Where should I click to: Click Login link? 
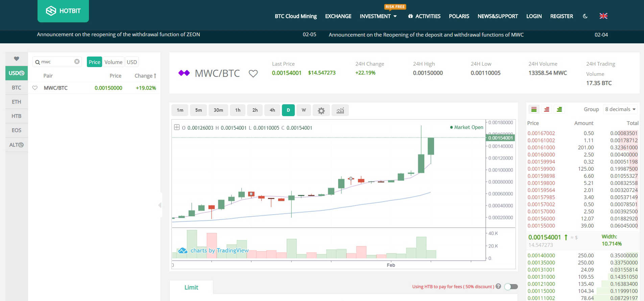(534, 16)
